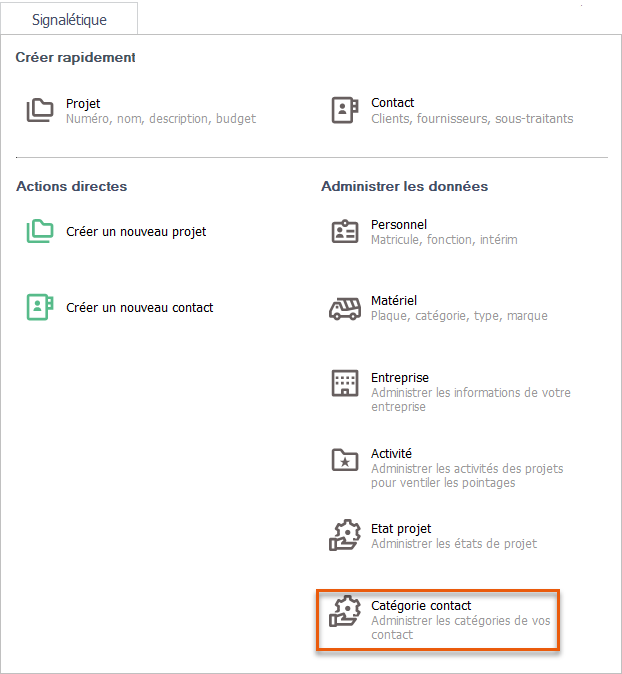This screenshot has height=674, width=622.
Task: Open Personnel via its badge icon
Action: [344, 232]
